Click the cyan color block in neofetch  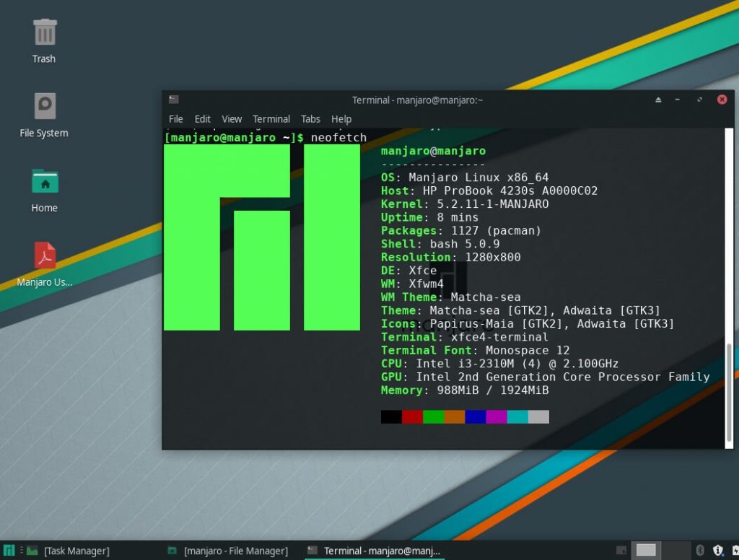click(x=517, y=416)
